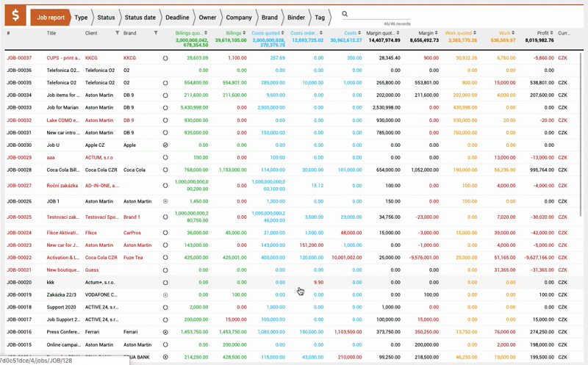Open job JOB-00020 link
The width and height of the screenshot is (588, 365).
[x=19, y=283]
